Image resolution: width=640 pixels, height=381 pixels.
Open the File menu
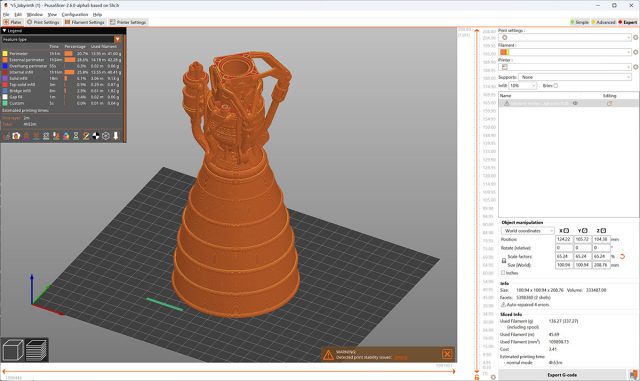[6, 14]
